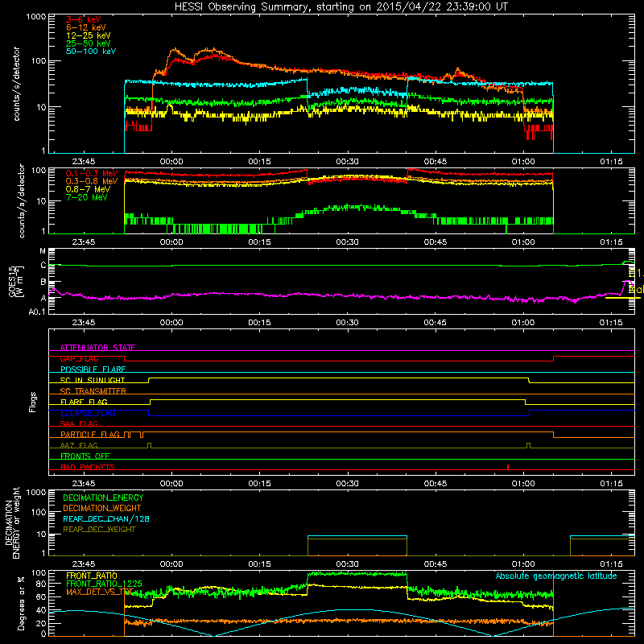The image size is (644, 644).
Task: Click the Flags vertical axis title
Action: [33, 402]
